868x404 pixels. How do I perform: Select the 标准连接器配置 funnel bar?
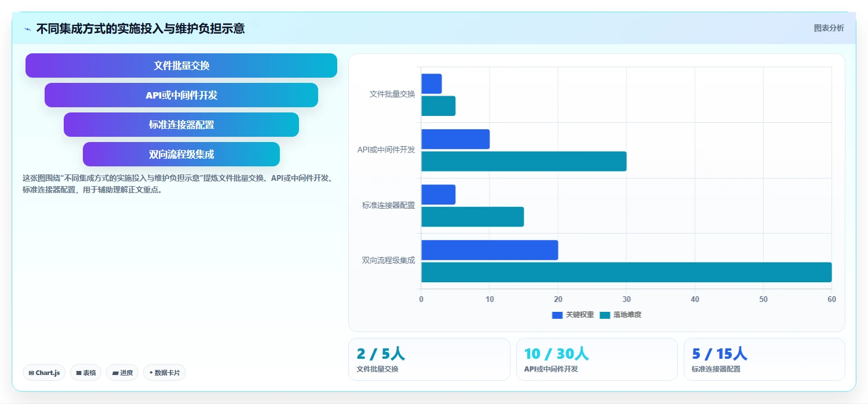point(181,125)
